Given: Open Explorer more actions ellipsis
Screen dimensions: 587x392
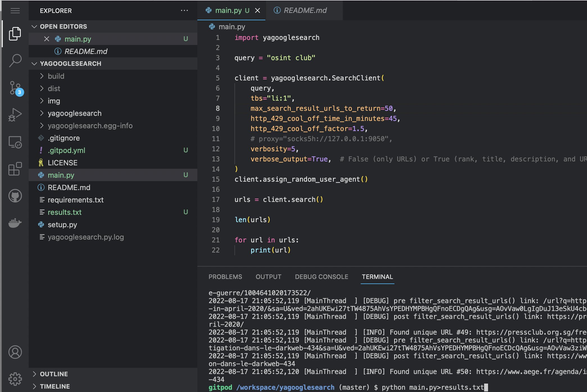Looking at the screenshot, I should click(x=184, y=11).
